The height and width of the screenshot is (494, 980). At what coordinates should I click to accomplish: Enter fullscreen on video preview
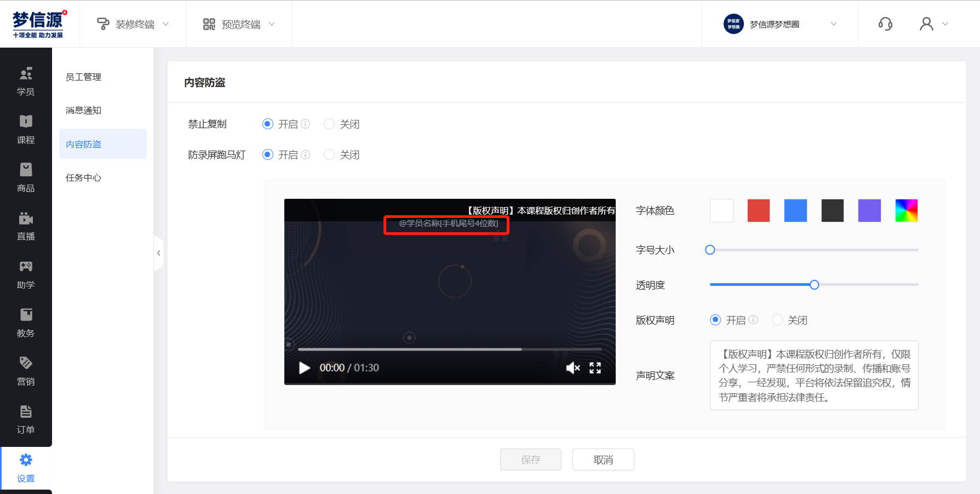[595, 368]
